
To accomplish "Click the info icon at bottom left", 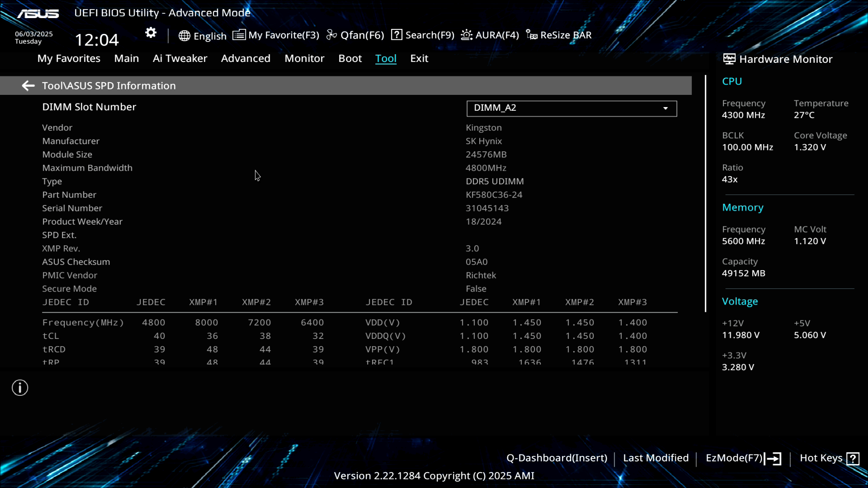I will point(20,388).
